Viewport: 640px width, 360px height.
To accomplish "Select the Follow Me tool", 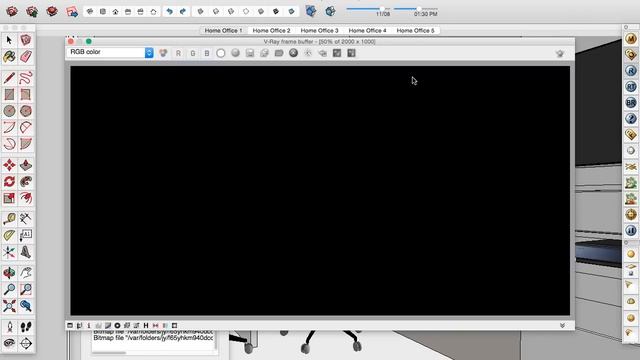I will point(26,182).
